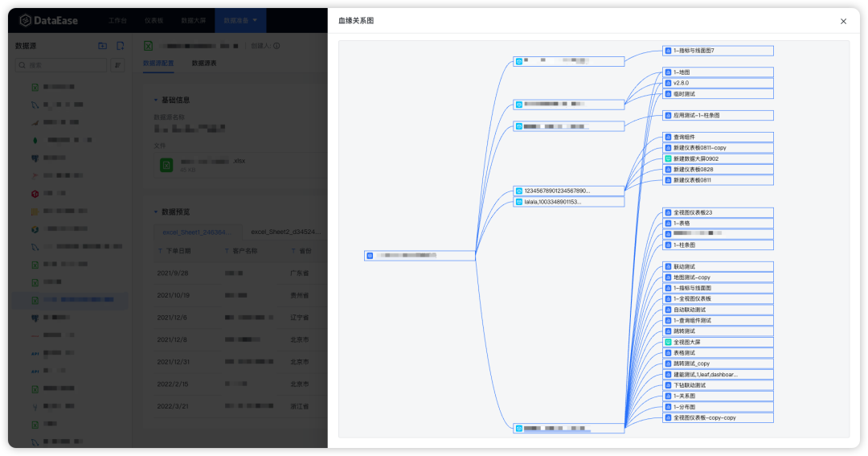Image resolution: width=868 pixels, height=456 pixels.
Task: Select the 应用测试-1-柱条图 node
Action: click(x=718, y=115)
